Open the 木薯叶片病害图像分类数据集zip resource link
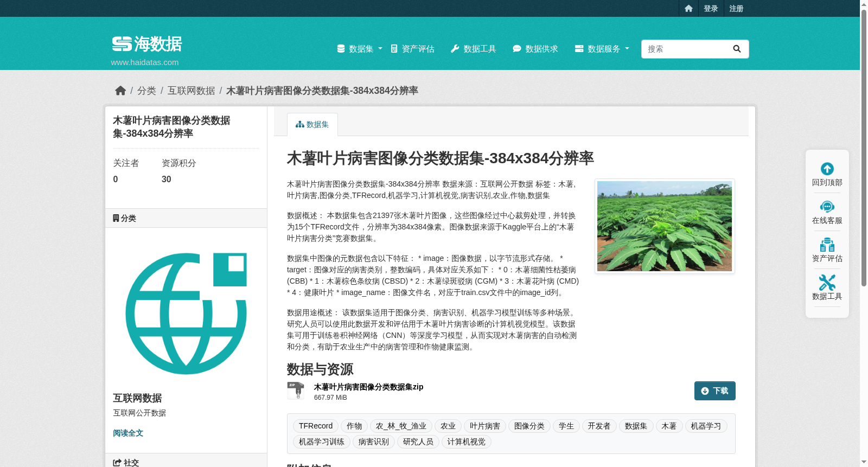Viewport: 868px width, 467px height. click(368, 387)
